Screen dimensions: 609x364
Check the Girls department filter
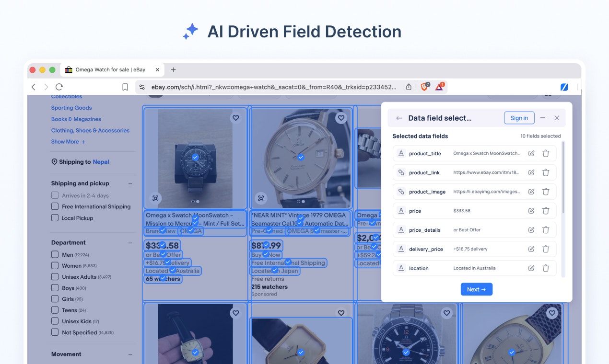point(55,299)
